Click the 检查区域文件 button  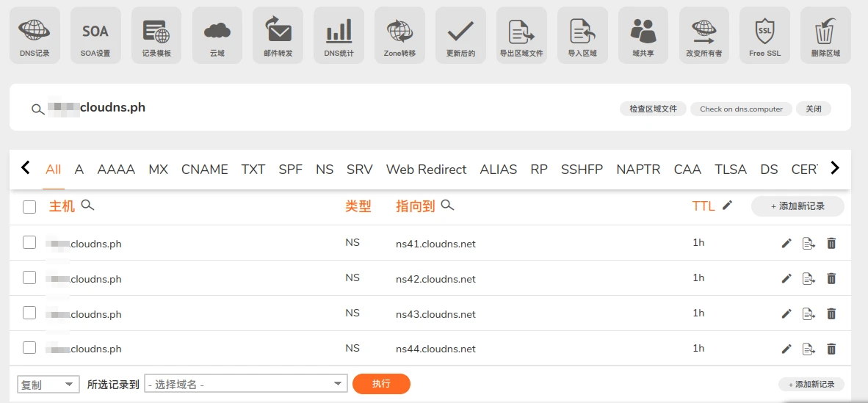(x=653, y=109)
